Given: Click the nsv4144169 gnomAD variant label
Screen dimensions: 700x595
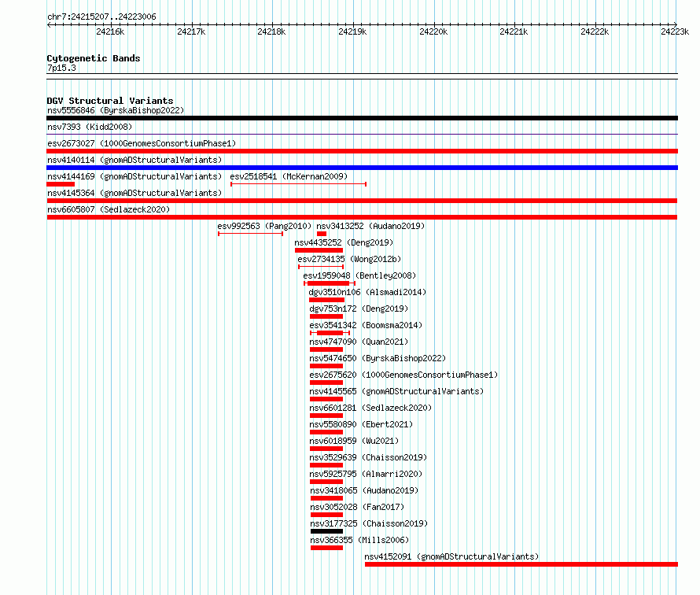Looking at the screenshot, I should click(134, 176).
